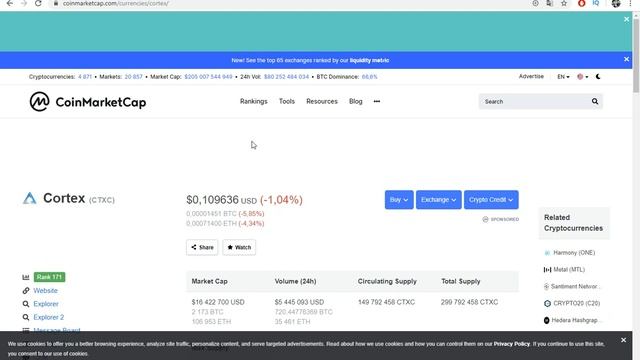Open the Explorer 2 link
This screenshot has width=640, height=360.
(x=49, y=317)
